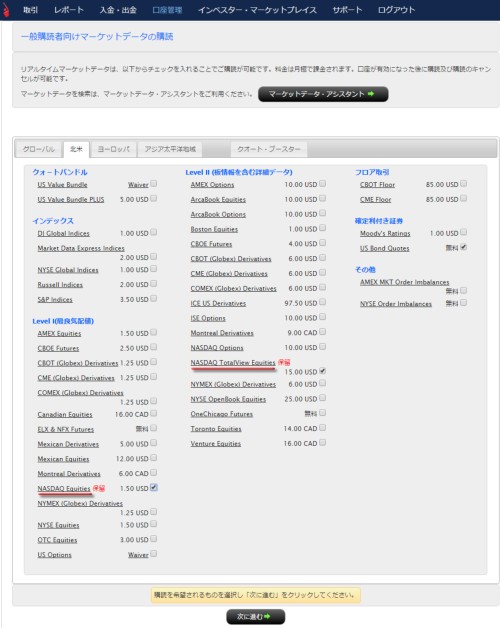Click the Waiver link beside US Options
Image resolution: width=500 pixels, height=628 pixels.
[x=138, y=555]
